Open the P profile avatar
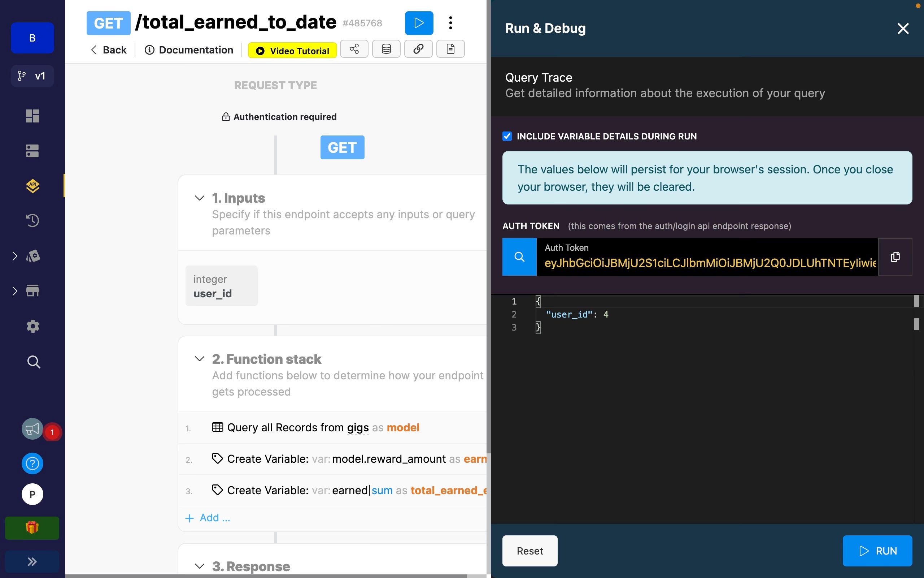This screenshot has height=578, width=924. [x=32, y=494]
